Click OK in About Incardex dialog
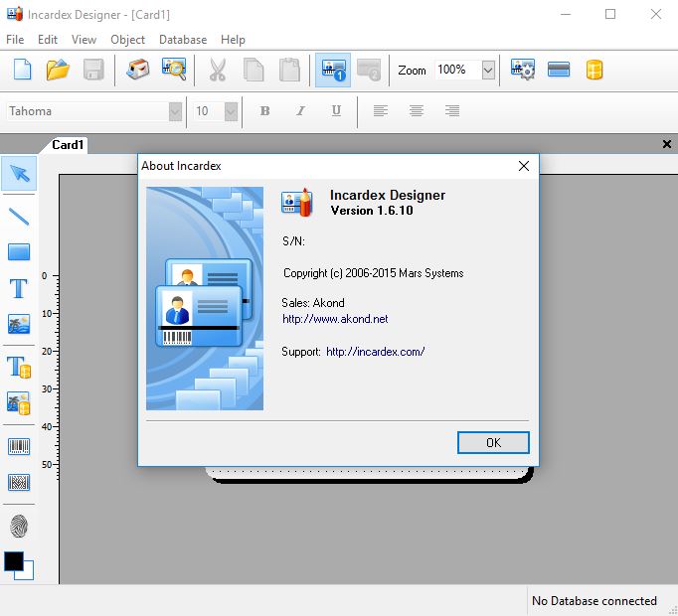Viewport: 678px width, 616px height. 493,443
